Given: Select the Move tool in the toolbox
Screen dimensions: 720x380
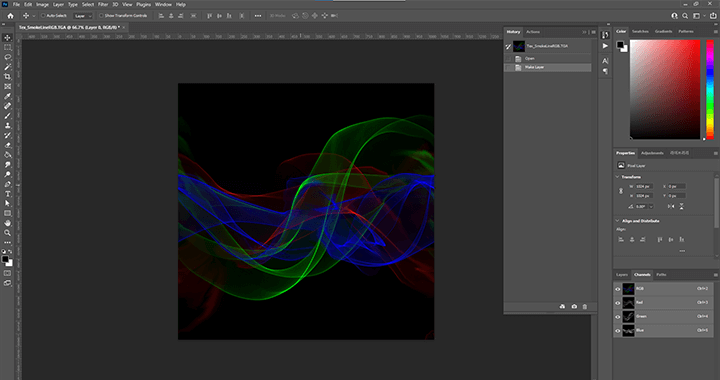Looking at the screenshot, I should [7, 38].
